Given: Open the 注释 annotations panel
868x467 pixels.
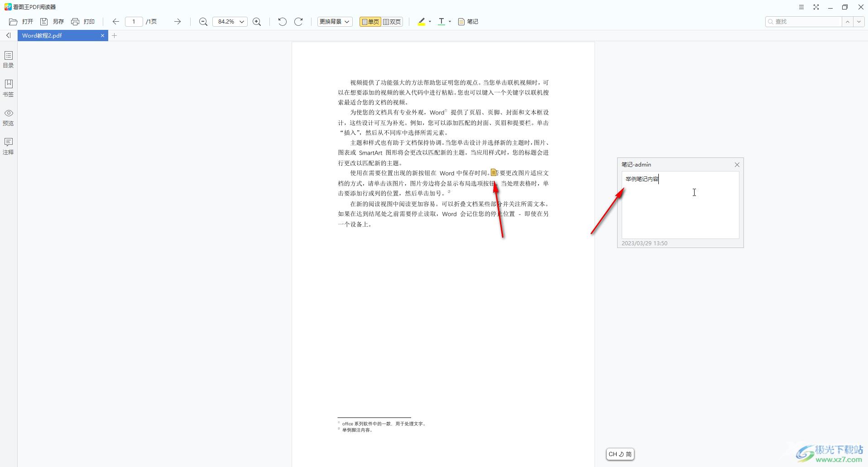Looking at the screenshot, I should [9, 146].
